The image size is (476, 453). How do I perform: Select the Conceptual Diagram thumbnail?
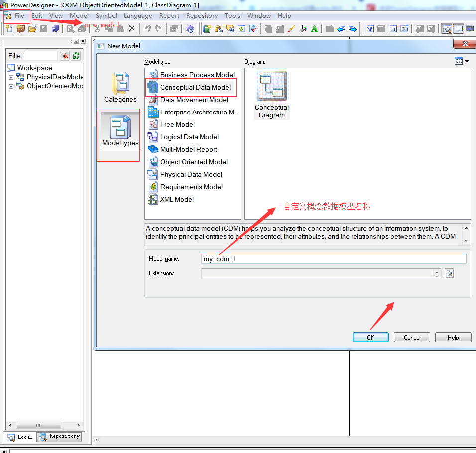[272, 95]
